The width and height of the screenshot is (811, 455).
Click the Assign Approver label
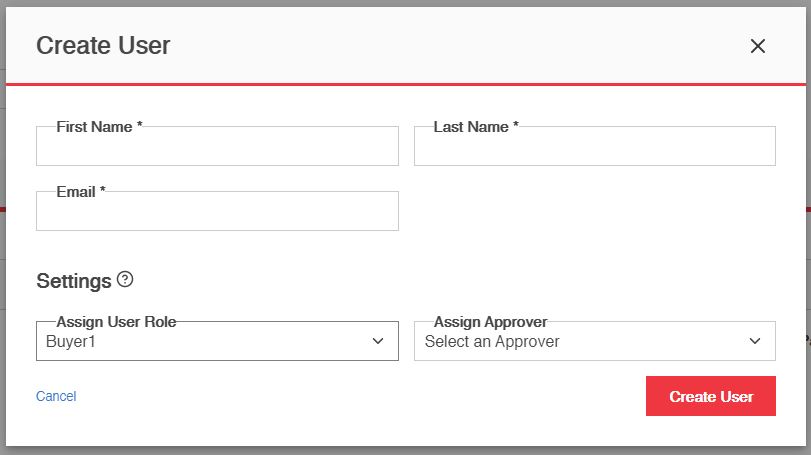pyautogui.click(x=490, y=322)
